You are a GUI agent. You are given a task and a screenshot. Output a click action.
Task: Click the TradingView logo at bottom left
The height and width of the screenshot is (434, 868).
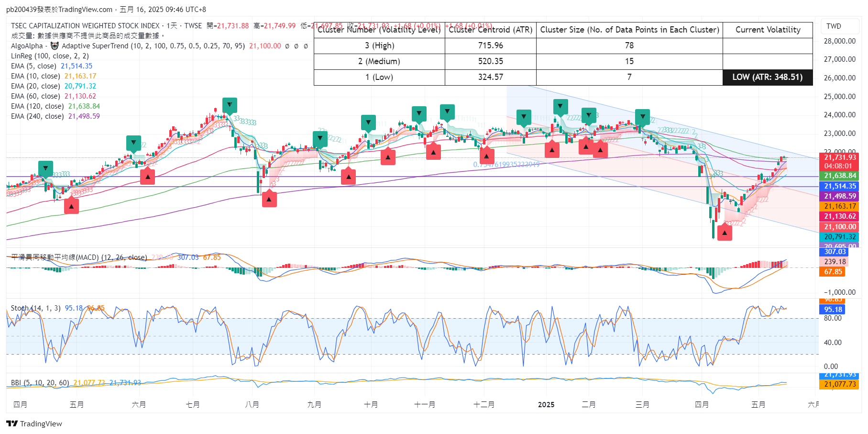(x=34, y=423)
